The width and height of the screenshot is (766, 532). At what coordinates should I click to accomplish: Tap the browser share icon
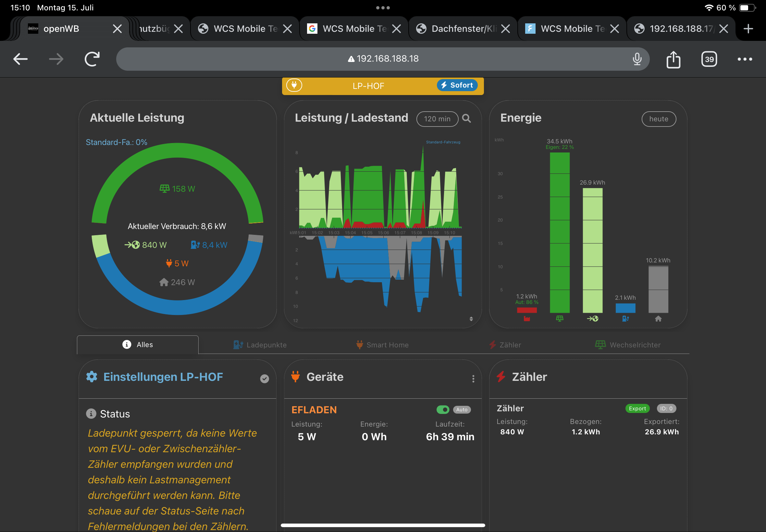(x=673, y=59)
